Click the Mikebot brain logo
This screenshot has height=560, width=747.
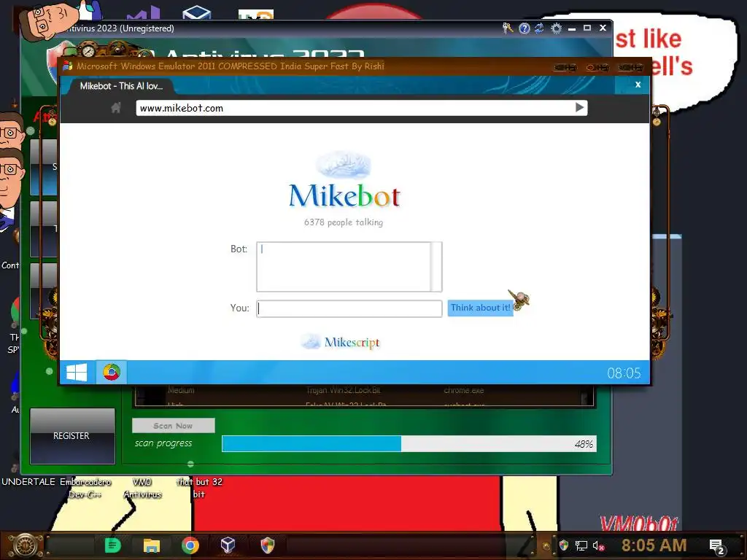[344, 165]
